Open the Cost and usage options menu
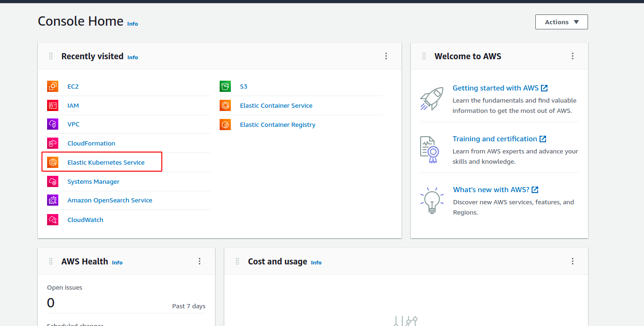 (x=573, y=261)
